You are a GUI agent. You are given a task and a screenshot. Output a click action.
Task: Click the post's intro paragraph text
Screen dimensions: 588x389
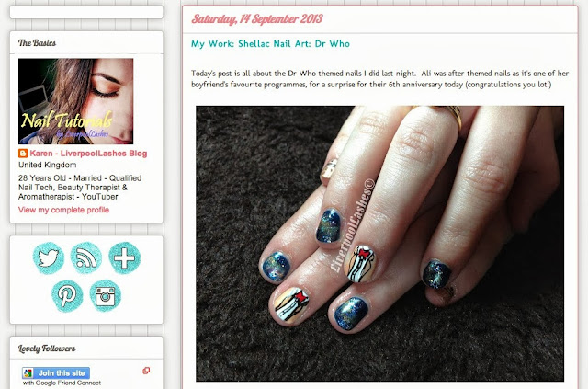coord(379,79)
